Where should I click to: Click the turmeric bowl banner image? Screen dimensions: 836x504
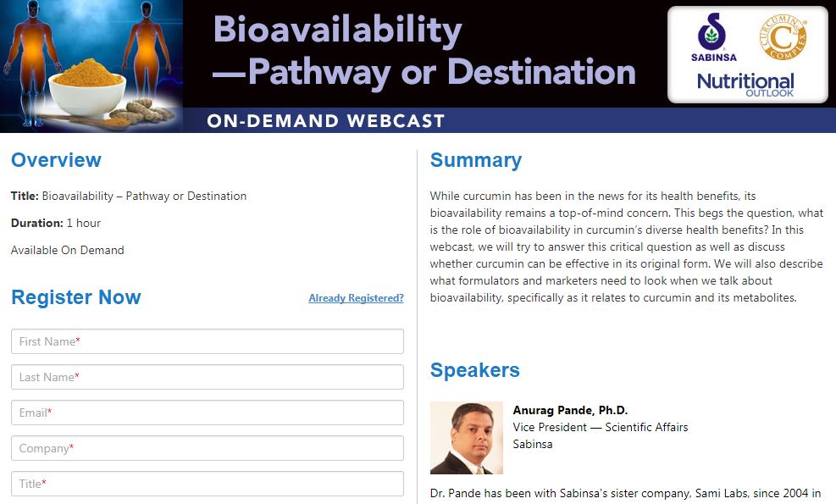click(x=91, y=66)
